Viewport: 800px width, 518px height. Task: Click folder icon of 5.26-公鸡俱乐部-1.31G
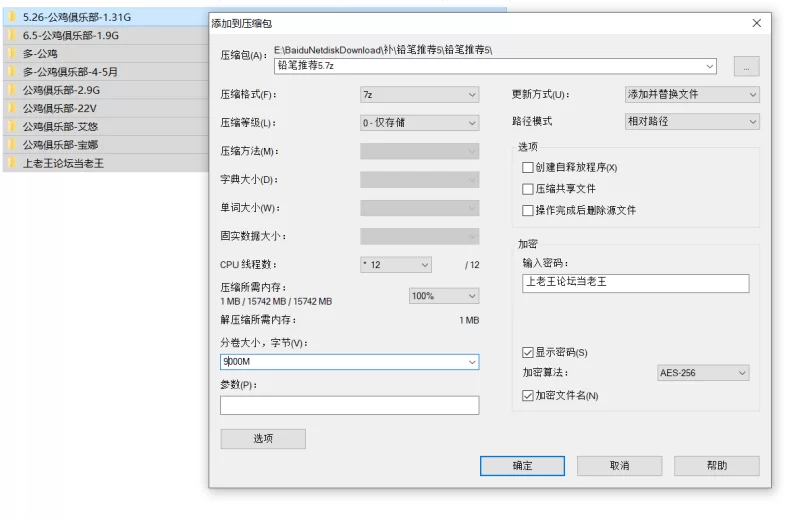(12, 17)
